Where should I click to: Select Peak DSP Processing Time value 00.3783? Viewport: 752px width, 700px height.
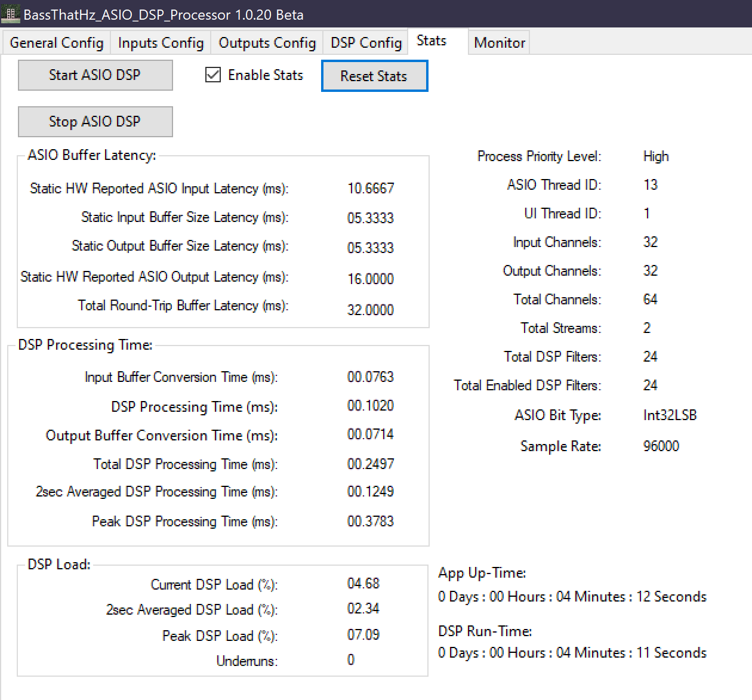pyautogui.click(x=371, y=522)
